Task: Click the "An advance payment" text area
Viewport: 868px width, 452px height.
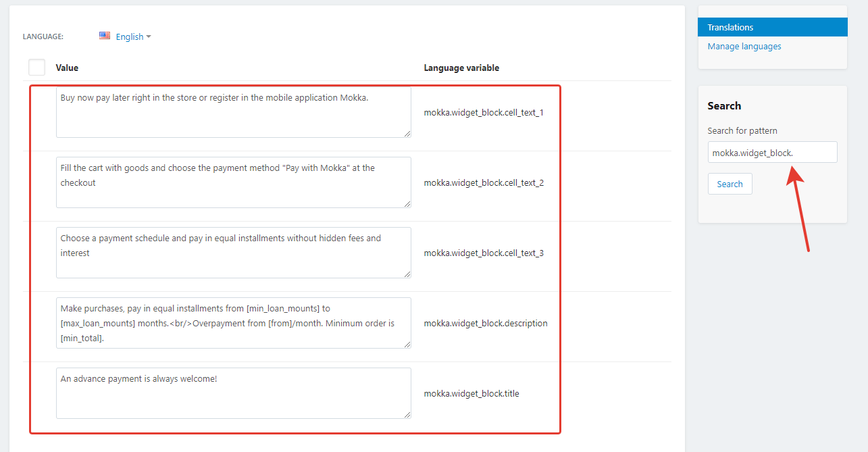Action: point(233,393)
